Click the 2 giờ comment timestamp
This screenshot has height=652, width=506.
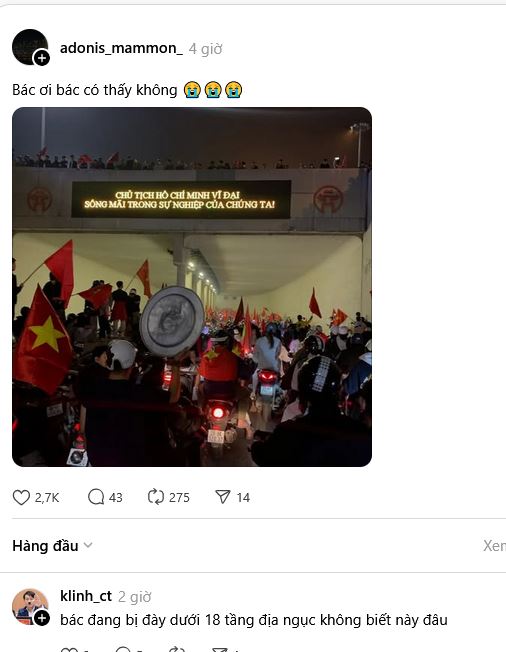tap(135, 597)
